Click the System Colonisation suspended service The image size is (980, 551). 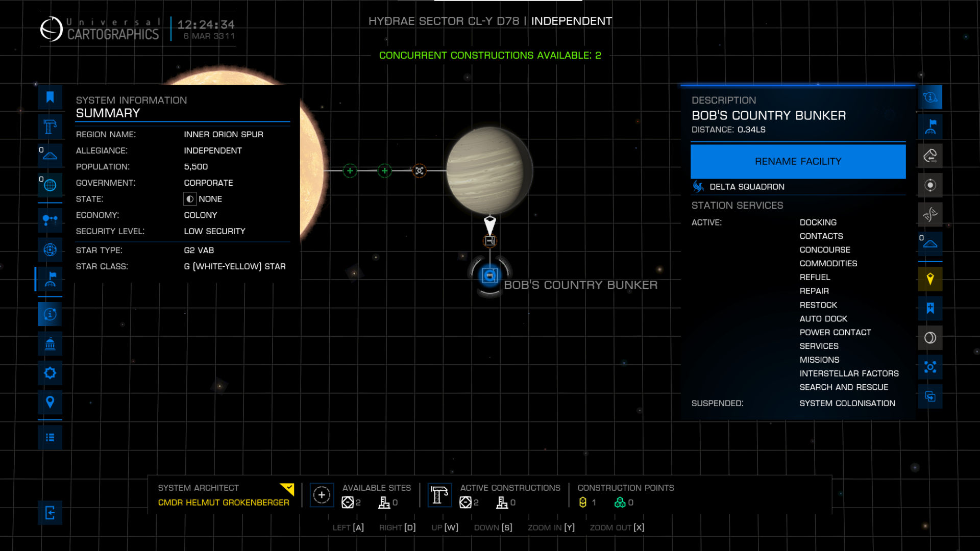click(847, 403)
